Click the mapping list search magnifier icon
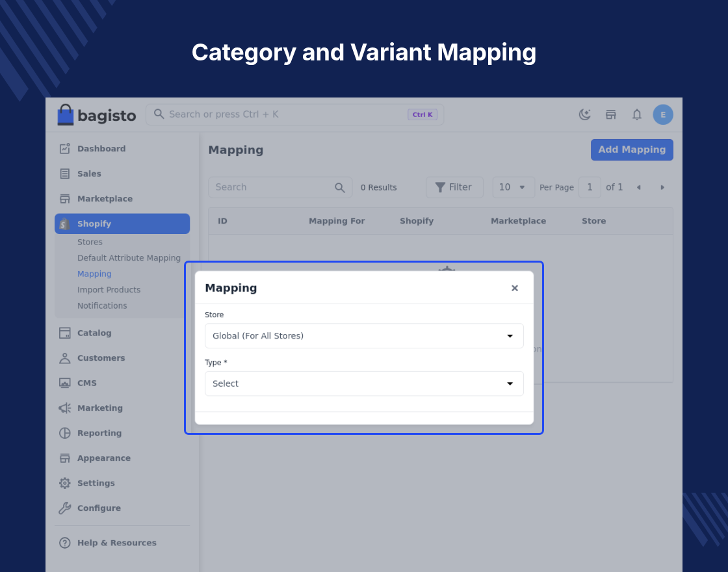This screenshot has height=572, width=728. (x=340, y=188)
